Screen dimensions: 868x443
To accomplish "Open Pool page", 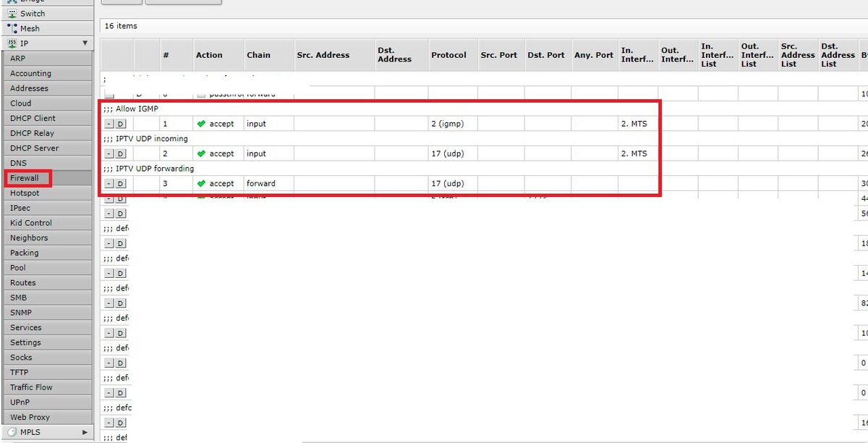I will 48,268.
